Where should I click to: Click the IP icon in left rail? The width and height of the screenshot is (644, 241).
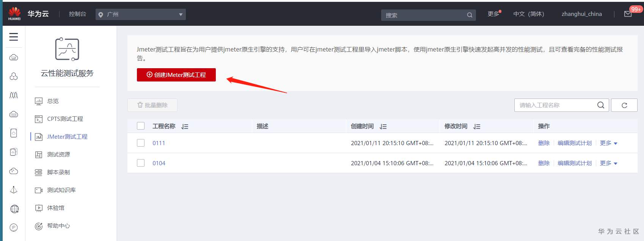tap(14, 227)
